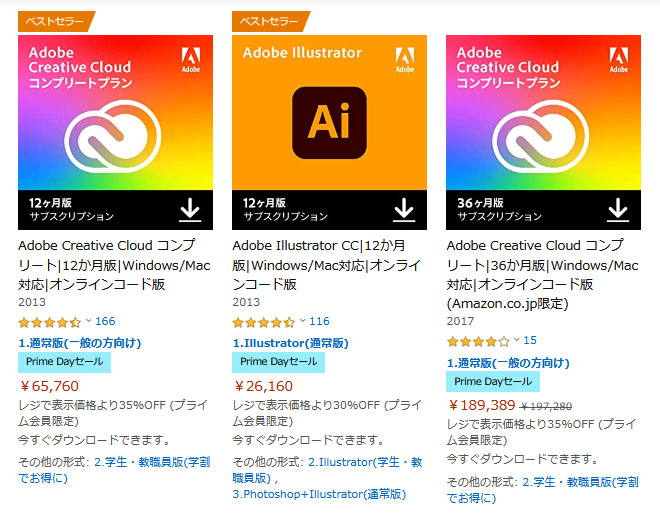This screenshot has width=660, height=517.
Task: Click the Prime Day sale badge above ¥26,160
Action: click(x=278, y=362)
